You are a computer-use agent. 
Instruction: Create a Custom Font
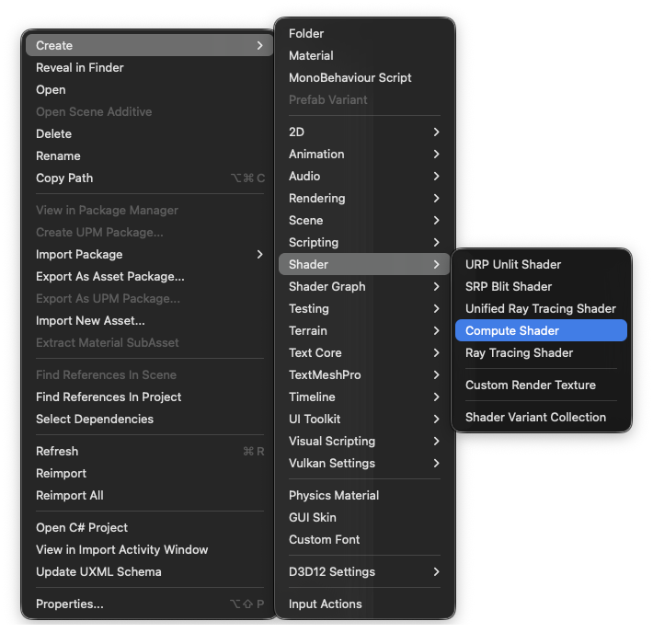364,539
